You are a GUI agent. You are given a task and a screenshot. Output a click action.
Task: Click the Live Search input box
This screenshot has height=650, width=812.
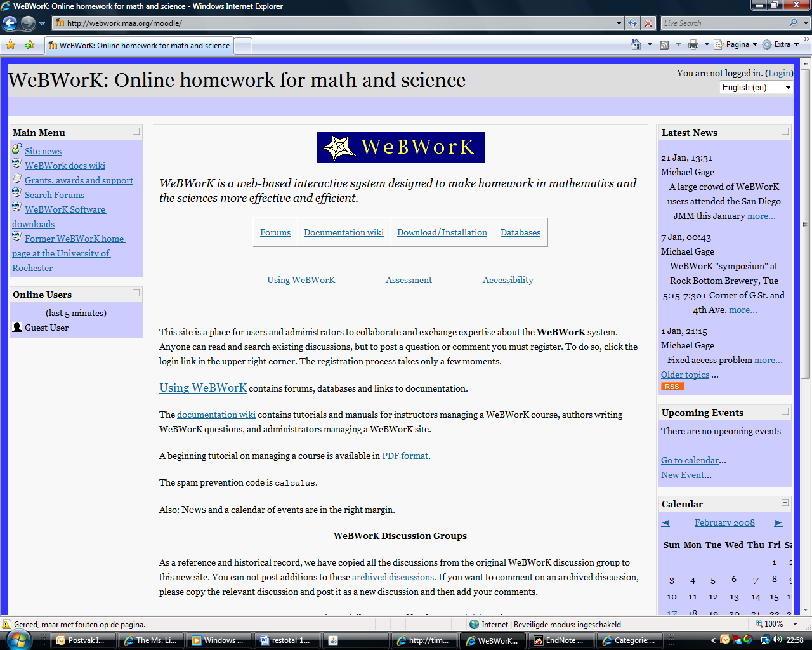click(723, 23)
